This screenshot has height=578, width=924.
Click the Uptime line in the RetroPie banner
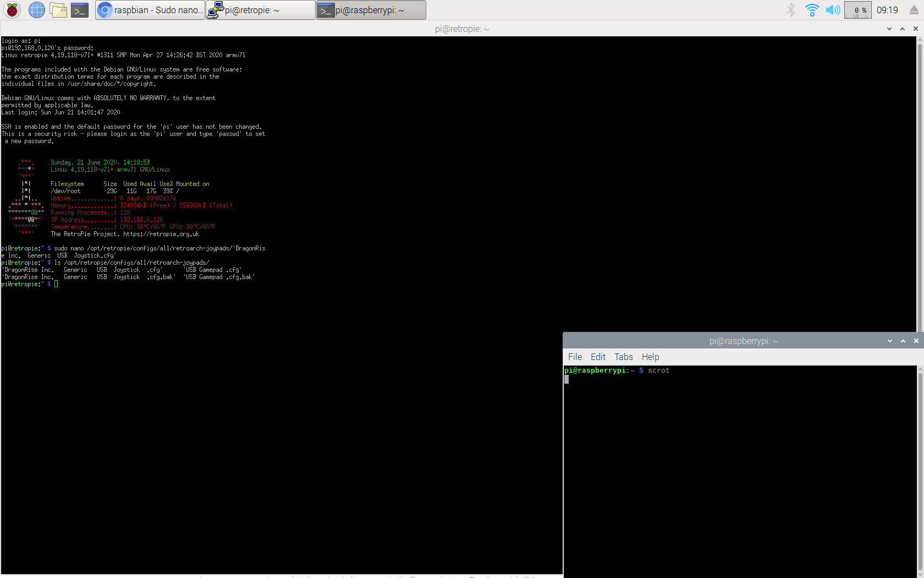tap(113, 198)
